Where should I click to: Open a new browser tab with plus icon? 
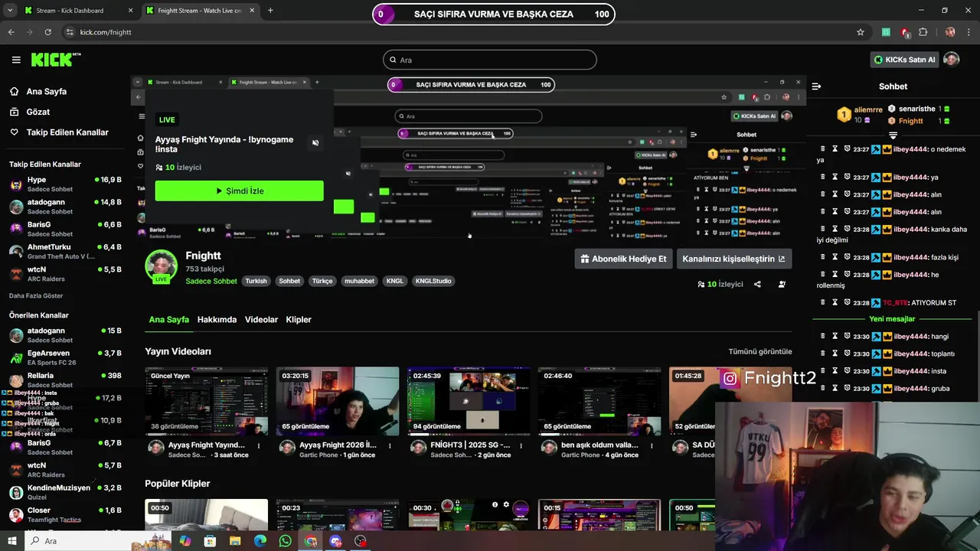pos(270,11)
